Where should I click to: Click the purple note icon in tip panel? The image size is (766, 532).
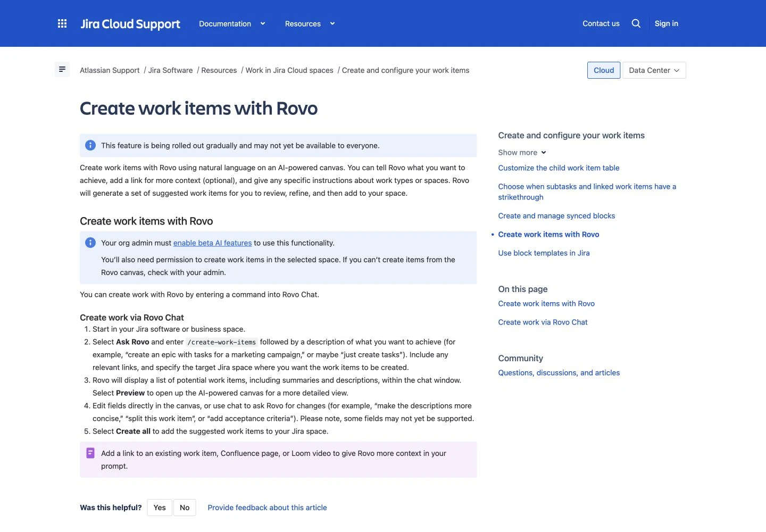90,453
